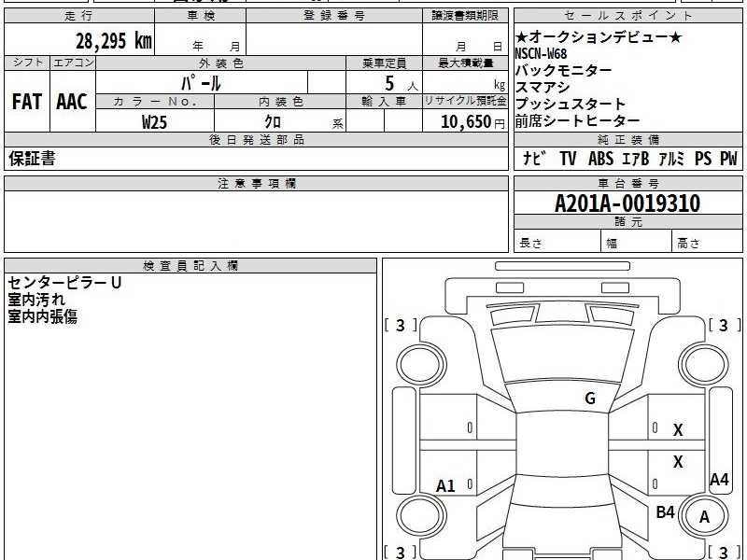This screenshot has width=747, height=560.
Task: Select the TV equipment item
Action: (x=568, y=158)
